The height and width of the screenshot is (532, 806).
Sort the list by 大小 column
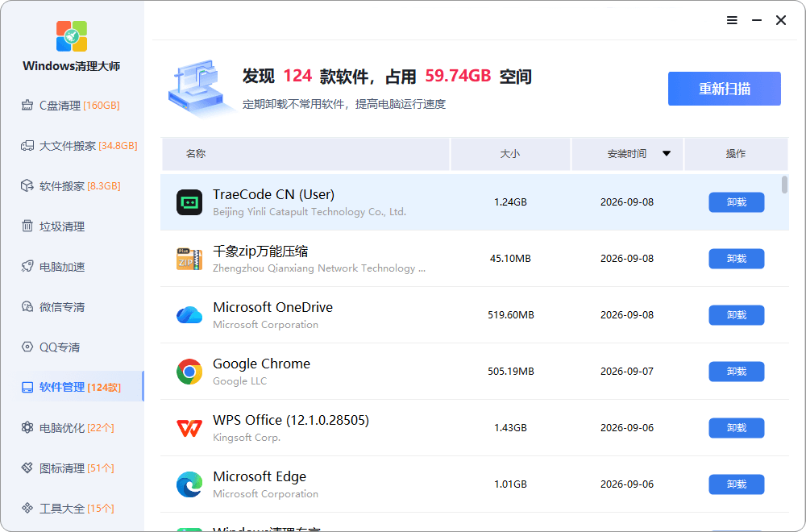(510, 154)
